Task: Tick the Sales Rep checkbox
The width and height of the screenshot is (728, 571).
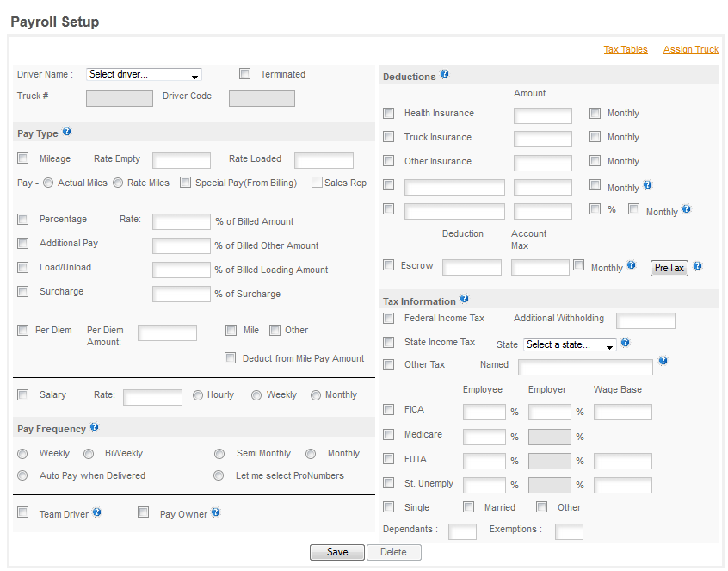Action: coord(317,182)
